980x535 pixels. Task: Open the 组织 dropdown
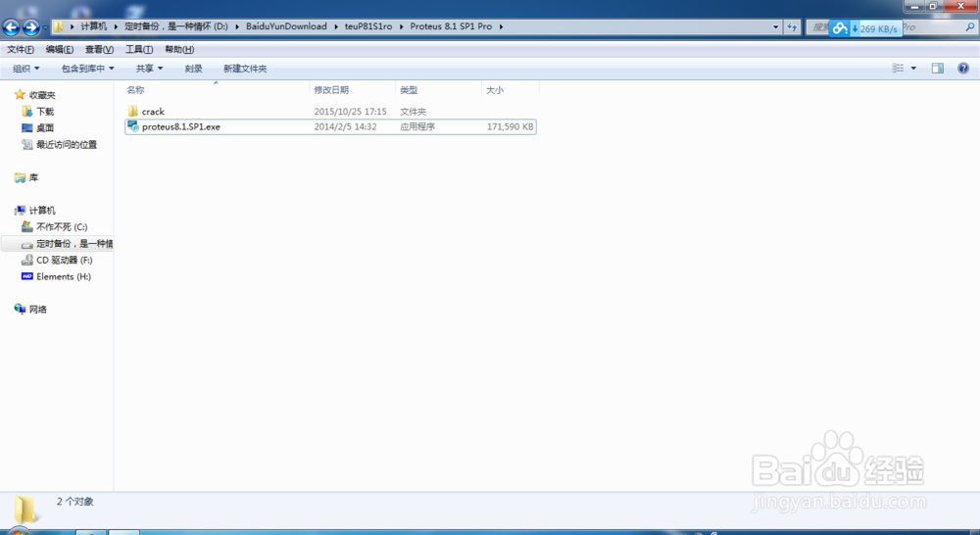tap(26, 69)
